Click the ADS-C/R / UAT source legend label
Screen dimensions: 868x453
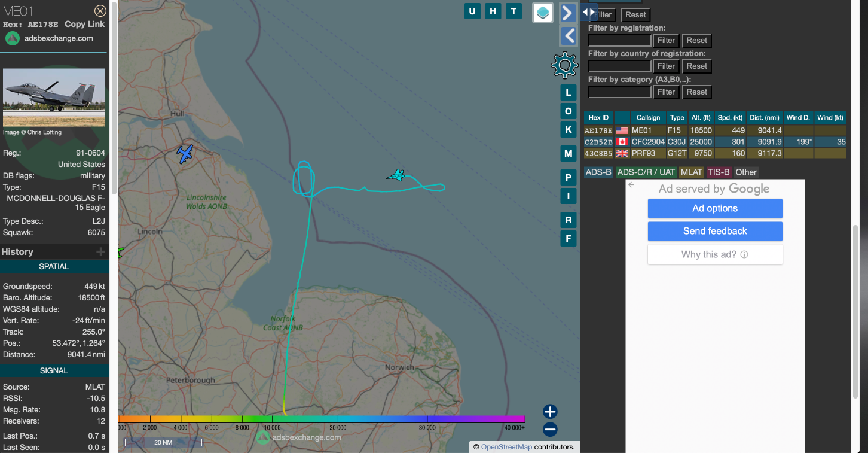click(646, 172)
